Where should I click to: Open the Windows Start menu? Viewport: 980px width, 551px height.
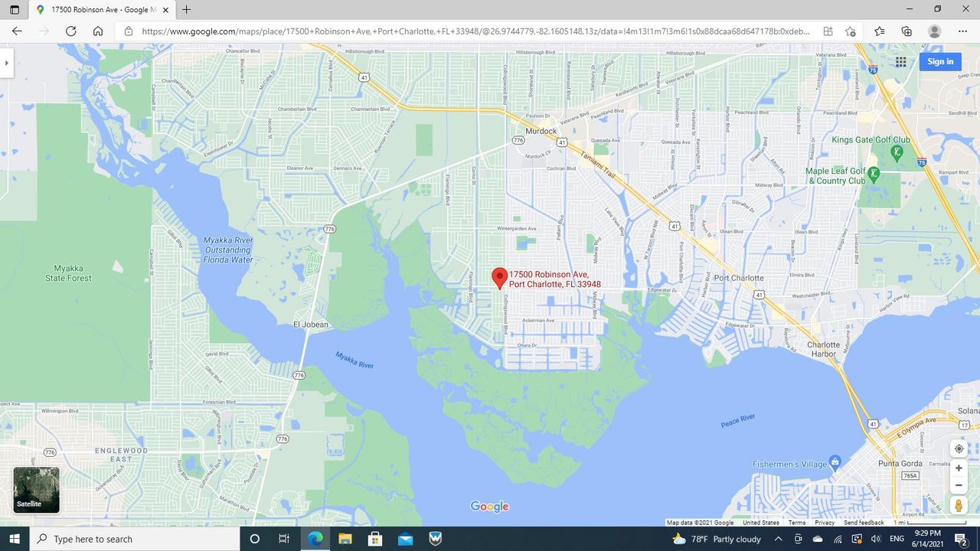(x=15, y=539)
